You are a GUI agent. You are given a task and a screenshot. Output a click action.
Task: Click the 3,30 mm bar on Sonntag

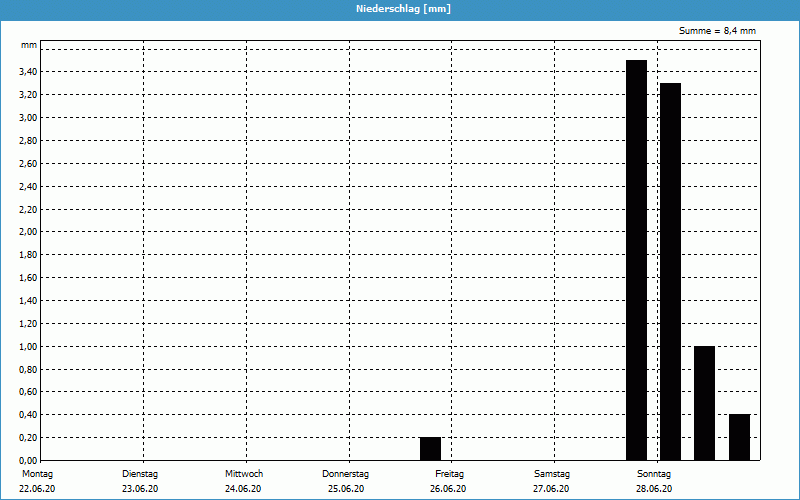click(x=670, y=272)
